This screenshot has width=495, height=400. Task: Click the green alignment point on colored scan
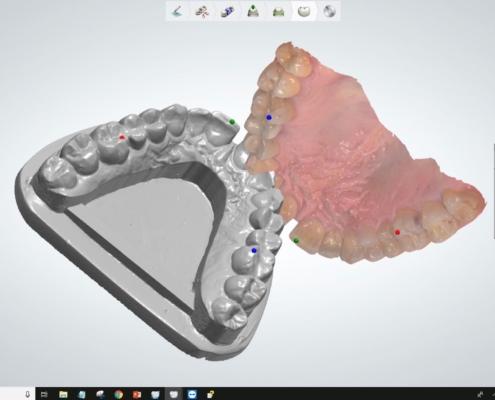click(296, 240)
